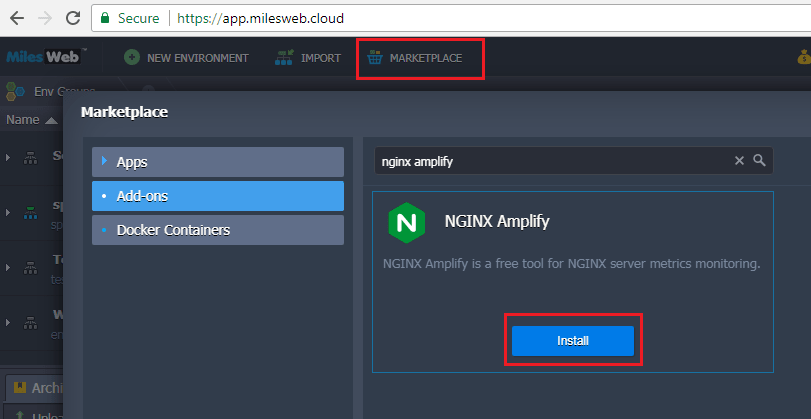
Task: Go forward in the browser
Action: tap(45, 18)
